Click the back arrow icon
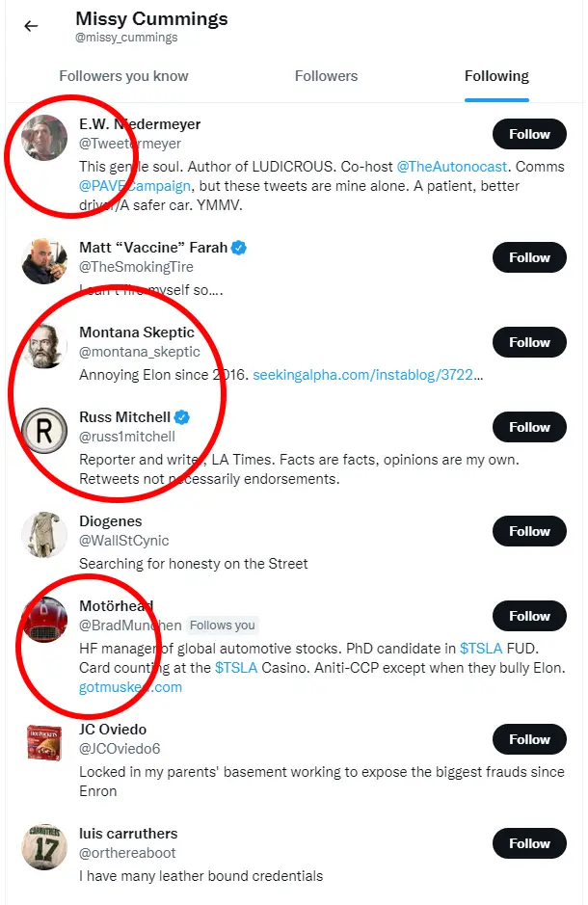 31,26
